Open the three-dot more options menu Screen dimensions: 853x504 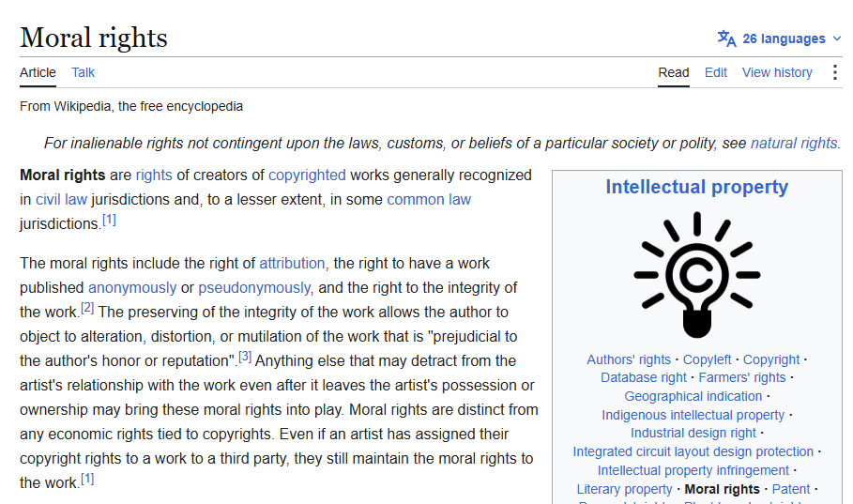[x=834, y=72]
